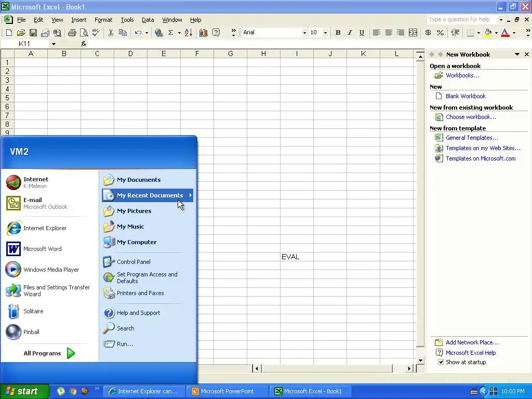Sort ascending with the A-Z icon
The height and width of the screenshot is (399, 532).
[189, 33]
